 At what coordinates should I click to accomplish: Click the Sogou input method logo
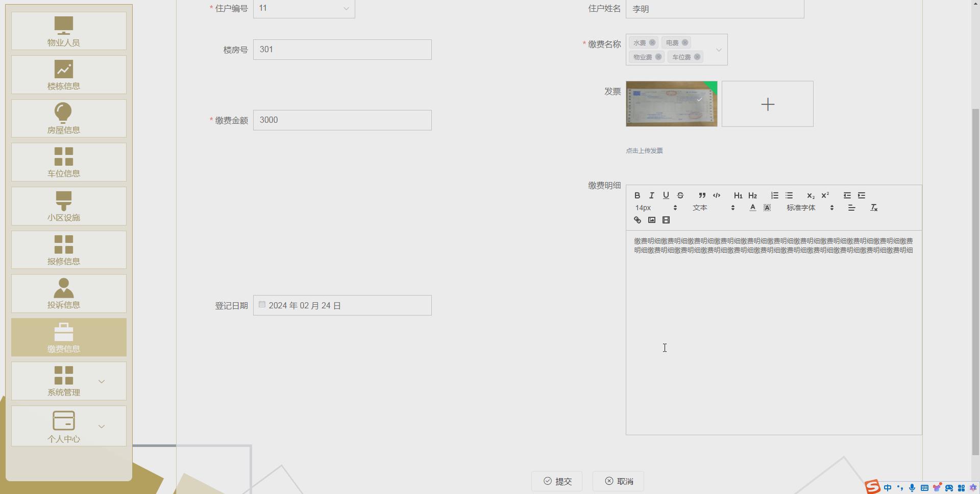872,487
